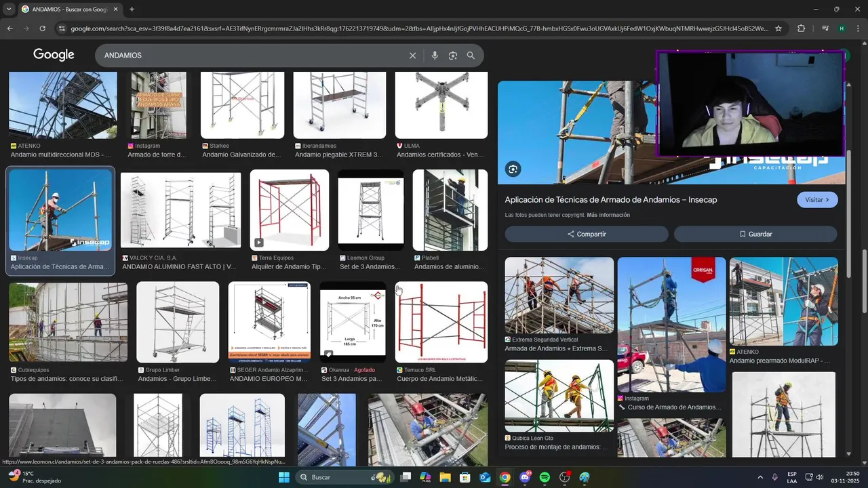Viewport: 868px width, 488px height.
Task: View site information next to URL
Action: pos(62,28)
